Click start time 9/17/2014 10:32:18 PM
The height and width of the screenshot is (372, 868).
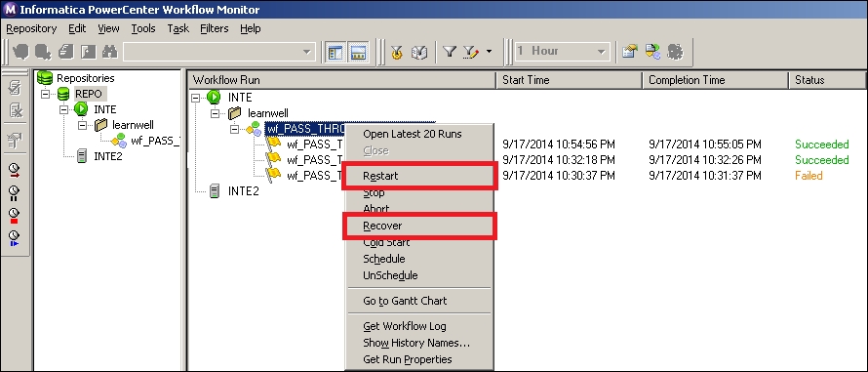click(x=559, y=160)
